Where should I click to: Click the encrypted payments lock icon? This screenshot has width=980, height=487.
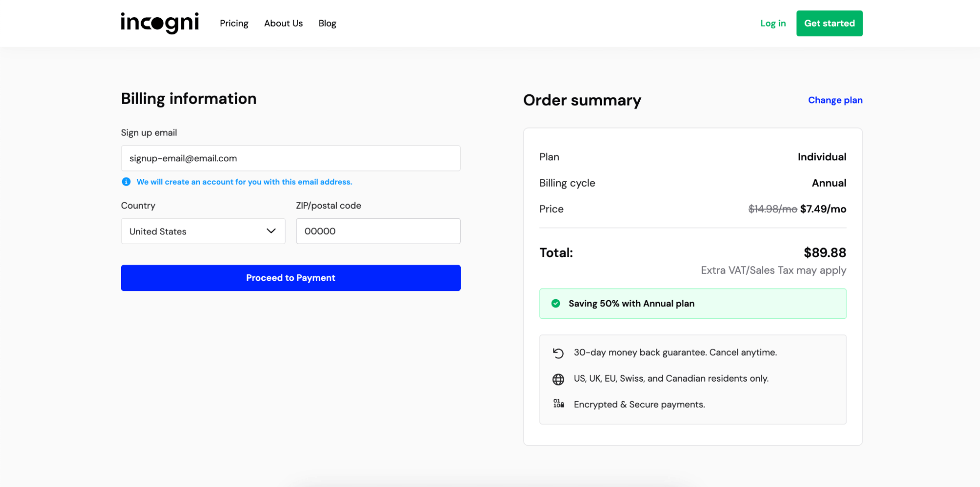click(x=558, y=404)
